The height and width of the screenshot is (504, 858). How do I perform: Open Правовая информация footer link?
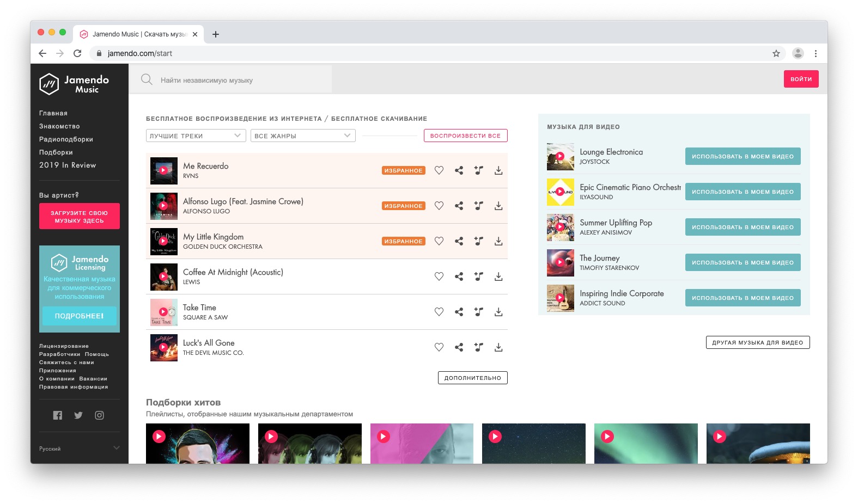point(74,387)
